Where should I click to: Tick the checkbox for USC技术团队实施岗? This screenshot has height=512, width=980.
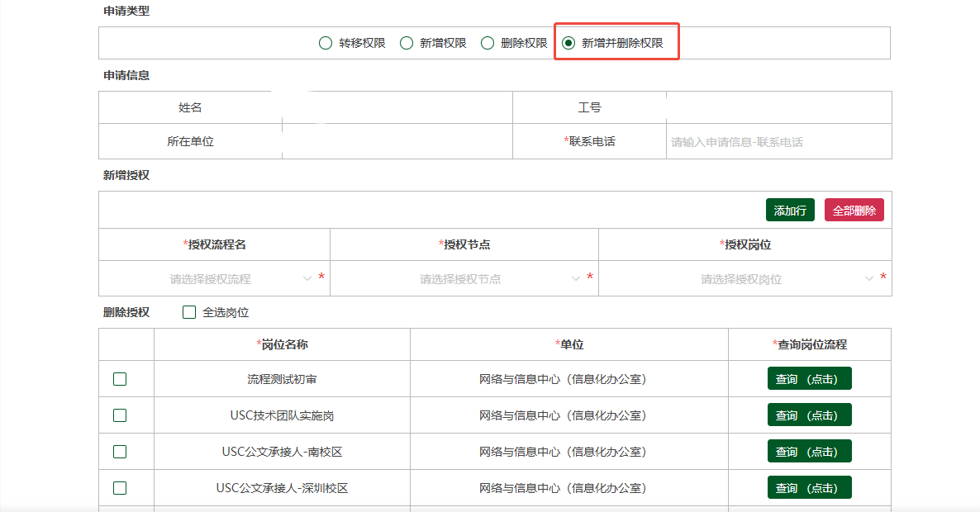click(120, 415)
